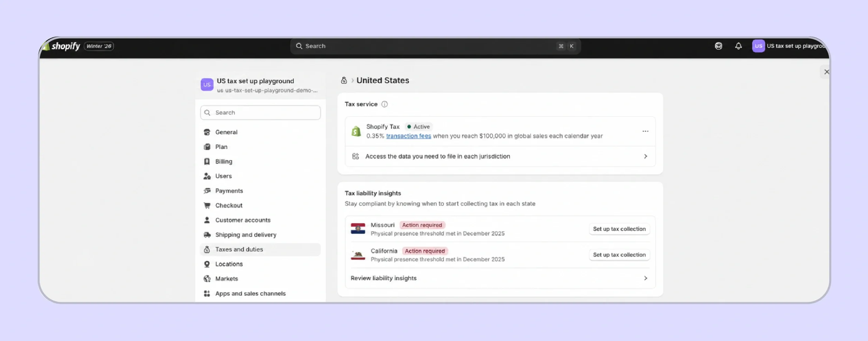Screen dimensions: 868x341
Task: Open Access the data you need to file row
Action: tap(500, 156)
